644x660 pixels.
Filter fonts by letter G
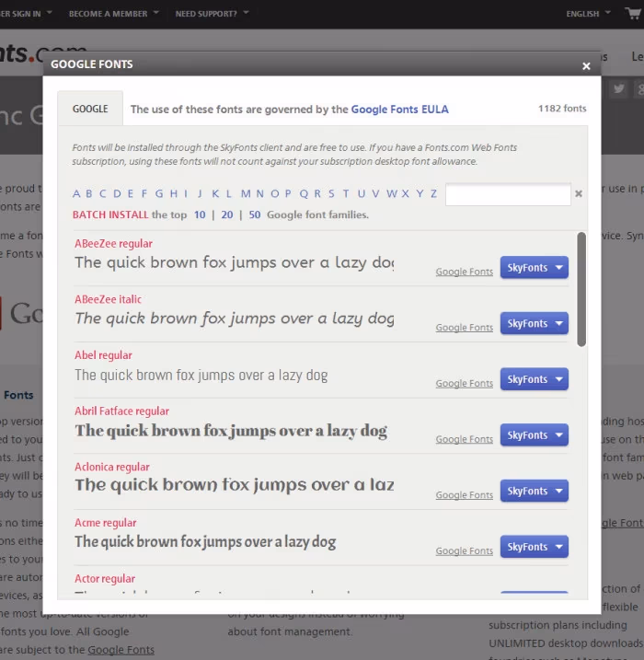159,193
